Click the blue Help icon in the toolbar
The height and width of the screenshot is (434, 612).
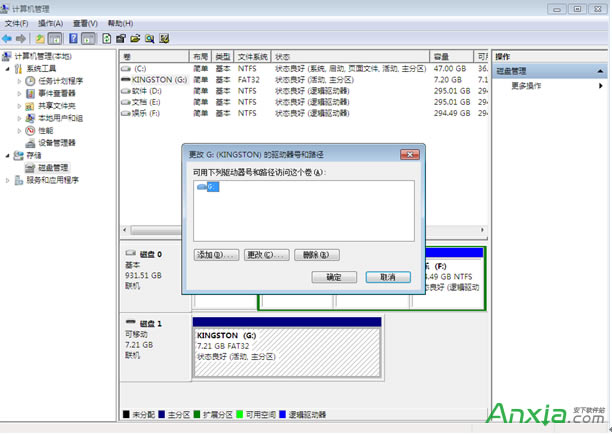(x=73, y=38)
